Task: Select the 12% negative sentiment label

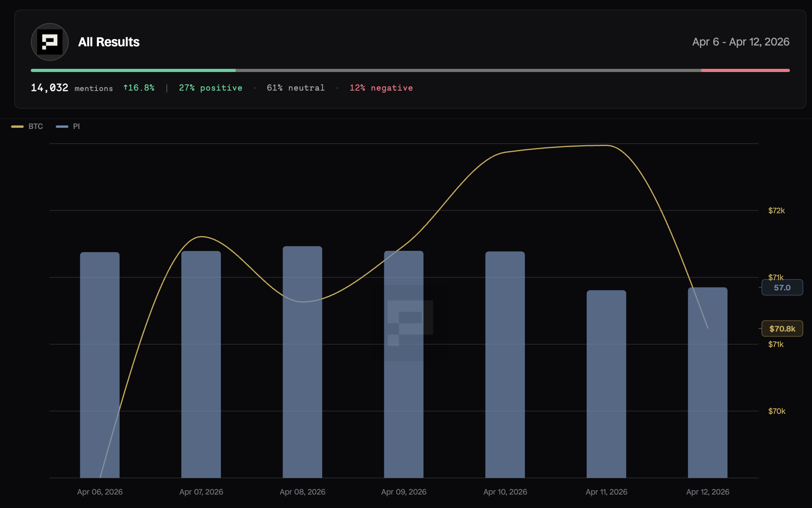Action: coord(381,88)
